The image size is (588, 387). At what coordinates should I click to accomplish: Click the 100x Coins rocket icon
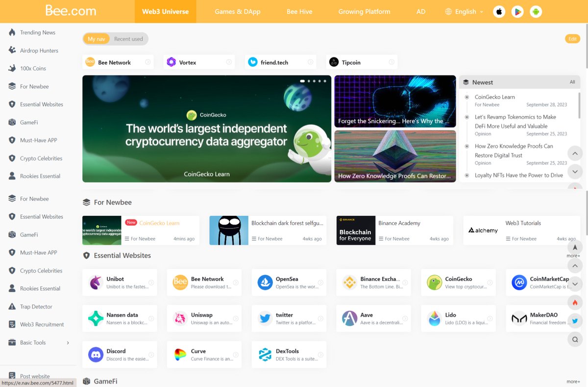(12, 68)
